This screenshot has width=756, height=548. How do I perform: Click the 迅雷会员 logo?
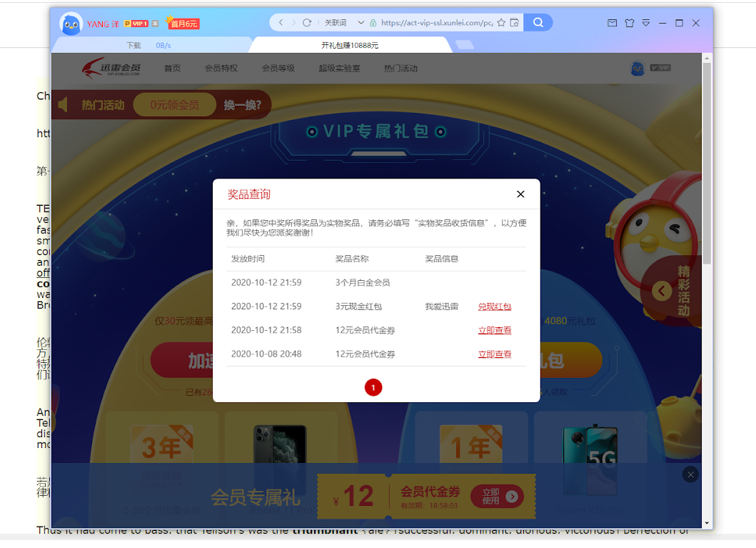coord(111,68)
